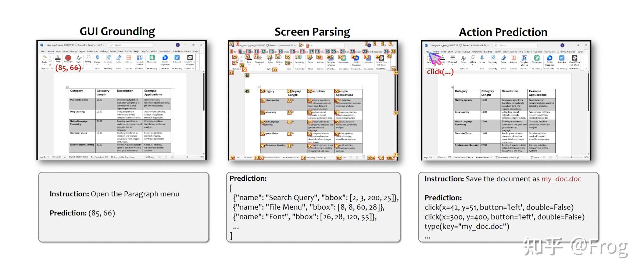Image resolution: width=644 pixels, height=276 pixels.
Task: Toggle Text Predictions Off in GUI Grounding status bar
Action: tap(99, 157)
